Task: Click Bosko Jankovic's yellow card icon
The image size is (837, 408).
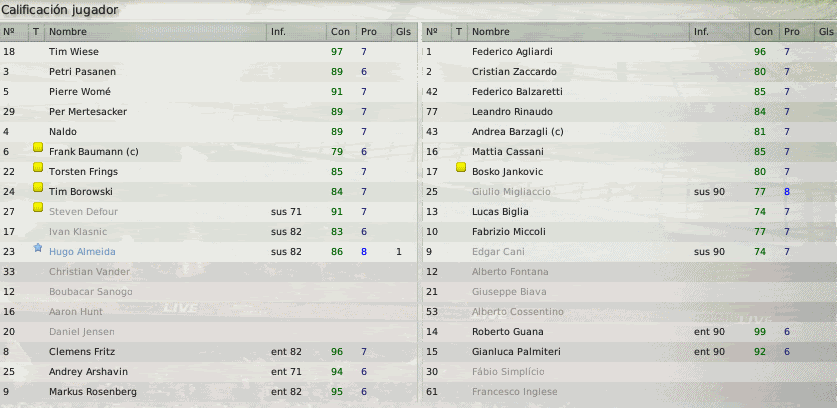Action: pos(461,168)
